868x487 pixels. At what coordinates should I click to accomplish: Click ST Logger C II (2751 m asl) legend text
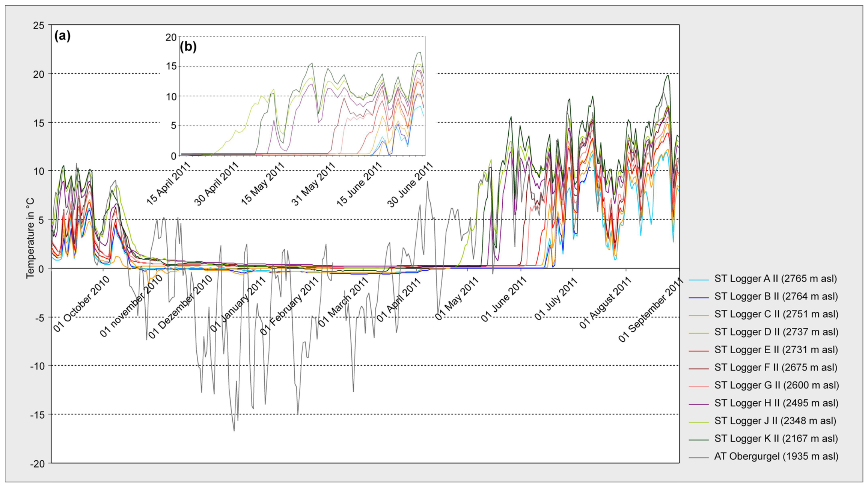pyautogui.click(x=776, y=314)
